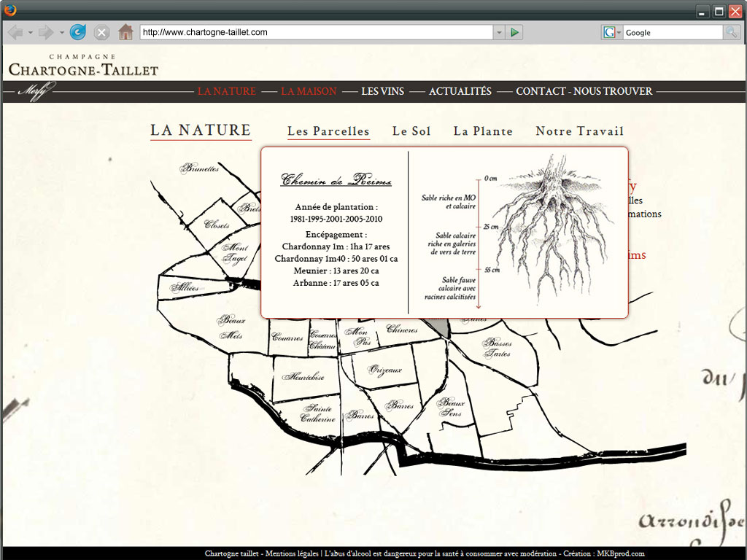Select the Basses Tartes parcel
The image size is (747, 560).
498,348
